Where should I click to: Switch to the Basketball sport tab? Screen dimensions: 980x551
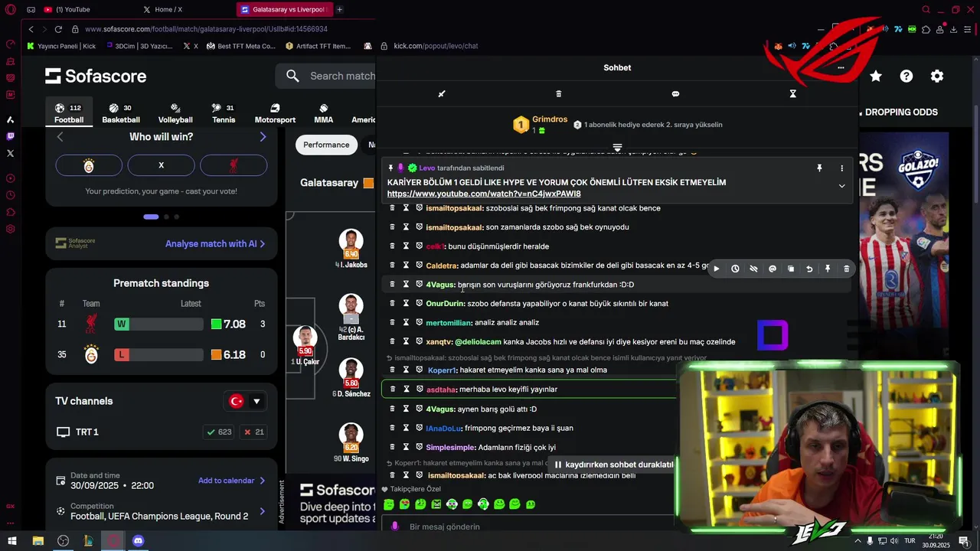121,113
